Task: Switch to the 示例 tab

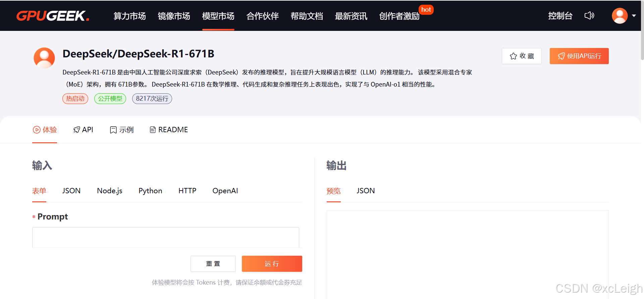Action: click(122, 130)
